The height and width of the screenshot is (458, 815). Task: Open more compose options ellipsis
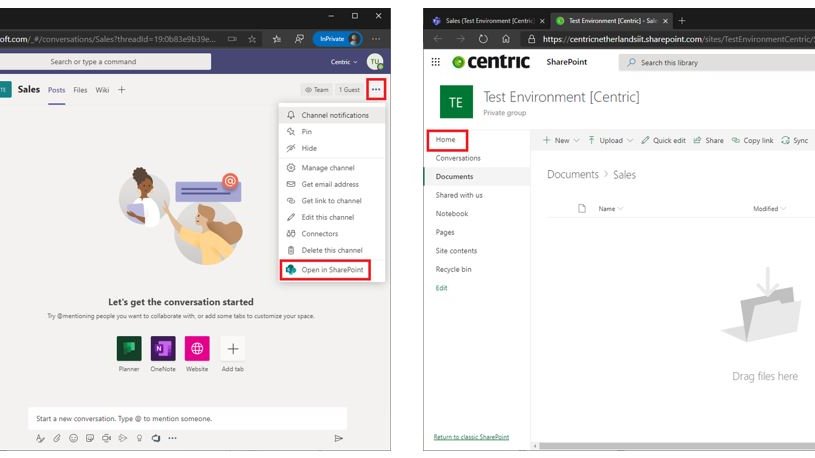(173, 438)
